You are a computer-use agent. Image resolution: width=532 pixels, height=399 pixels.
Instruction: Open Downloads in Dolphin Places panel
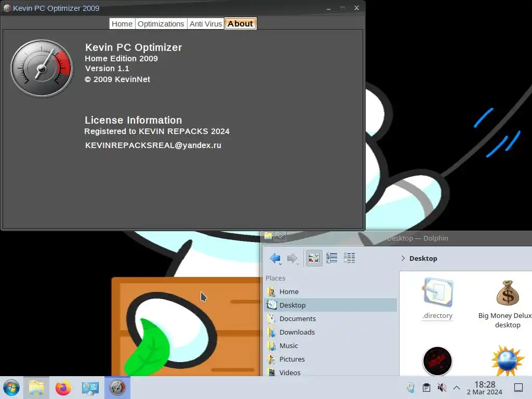[x=330, y=332]
